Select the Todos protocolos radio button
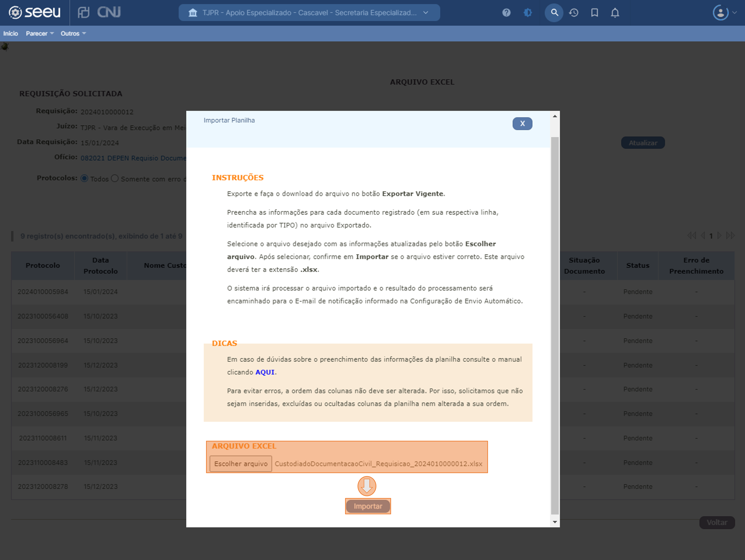Screen dimensions: 745x560 tap(84, 178)
